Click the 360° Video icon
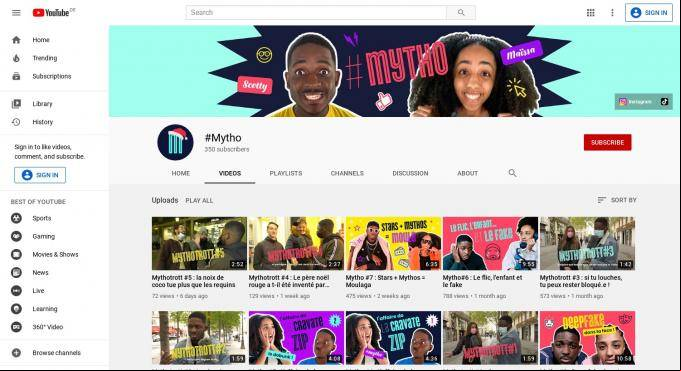Viewport: 681px width, 371px height. point(16,327)
